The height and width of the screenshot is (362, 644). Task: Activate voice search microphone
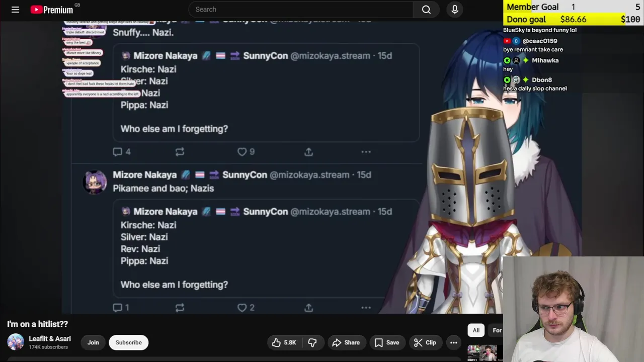click(455, 10)
